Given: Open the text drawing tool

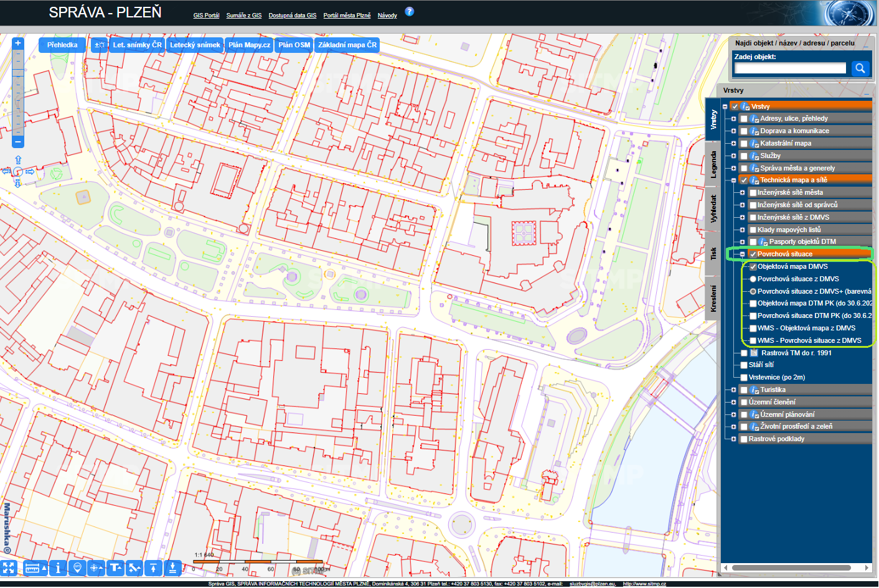Looking at the screenshot, I should click(115, 567).
